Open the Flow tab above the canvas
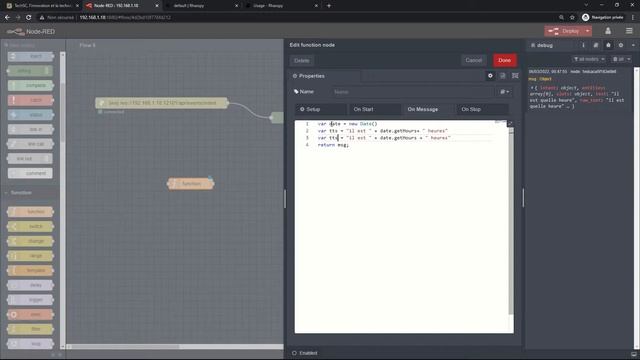This screenshot has height=360, width=640. pyautogui.click(x=87, y=45)
